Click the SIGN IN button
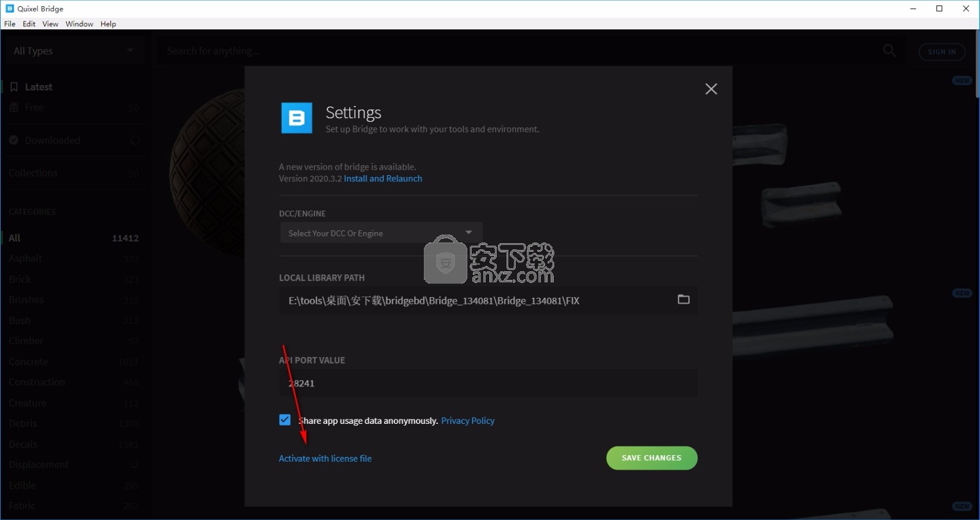 pos(942,52)
